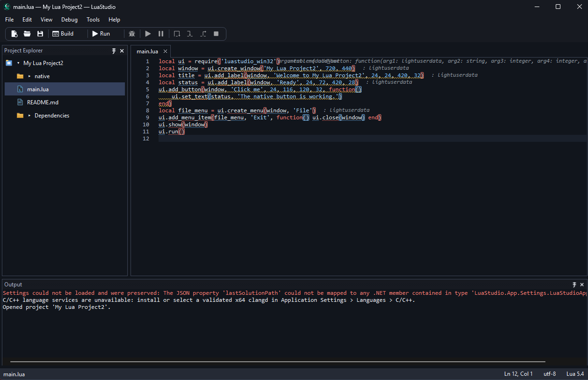Click the native folder icon
Viewport: 588px width, 380px height.
pyautogui.click(x=20, y=76)
